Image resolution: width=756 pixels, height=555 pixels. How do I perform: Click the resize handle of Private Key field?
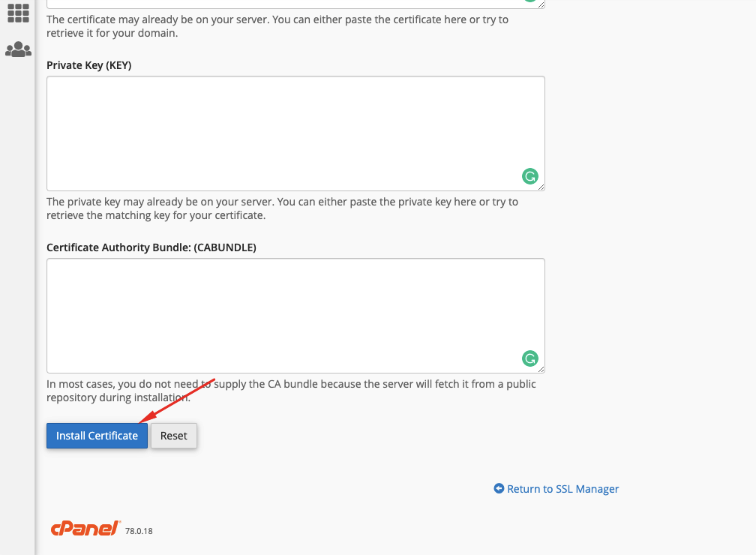tap(541, 187)
